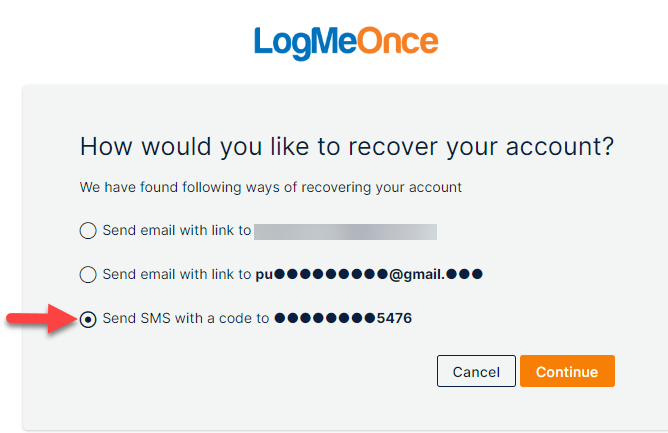Click the LogMeOnce logo

pyautogui.click(x=346, y=43)
